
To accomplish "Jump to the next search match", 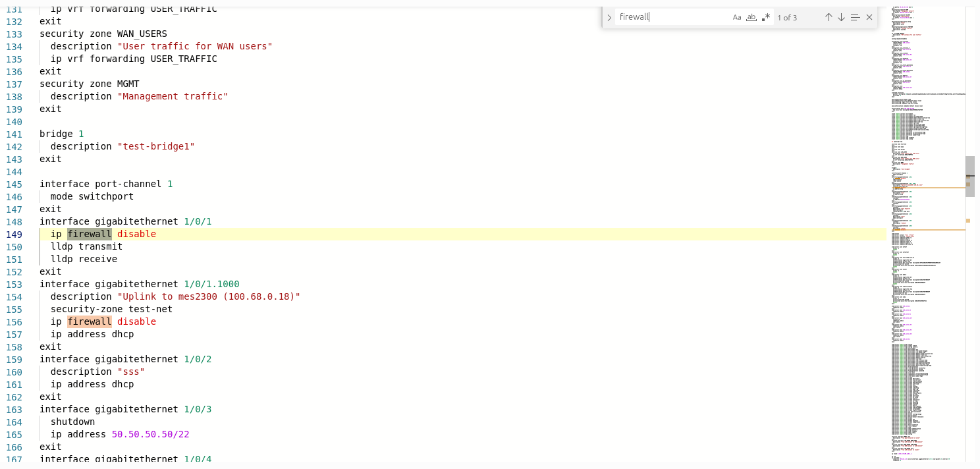I will (841, 17).
